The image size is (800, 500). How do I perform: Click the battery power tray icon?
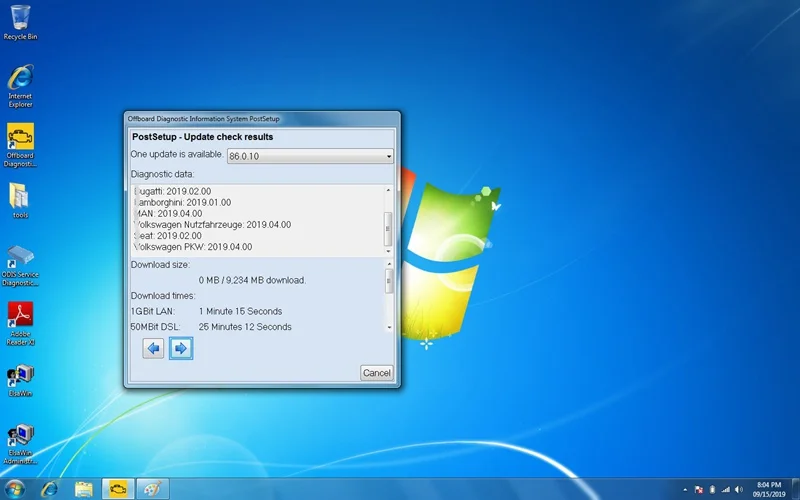pos(712,490)
